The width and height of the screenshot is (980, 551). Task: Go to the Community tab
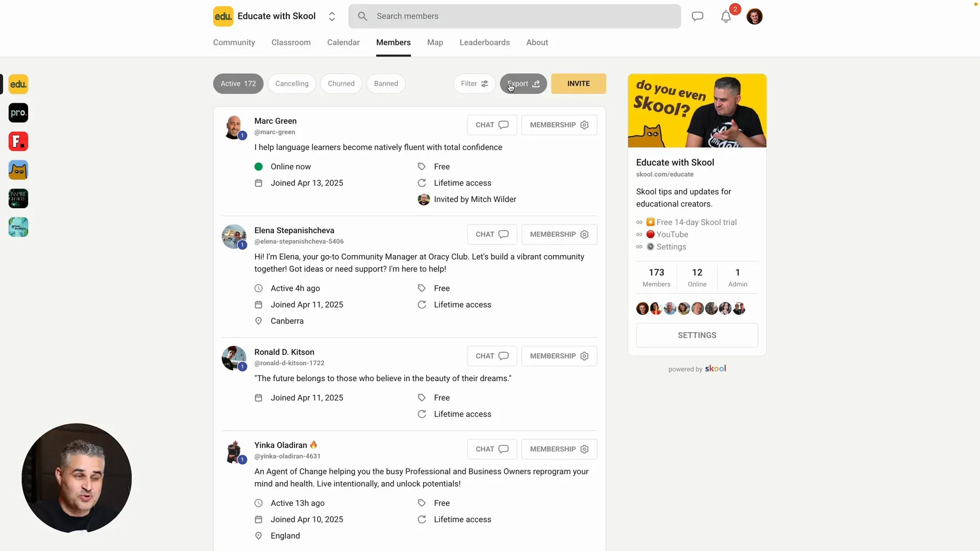(234, 42)
